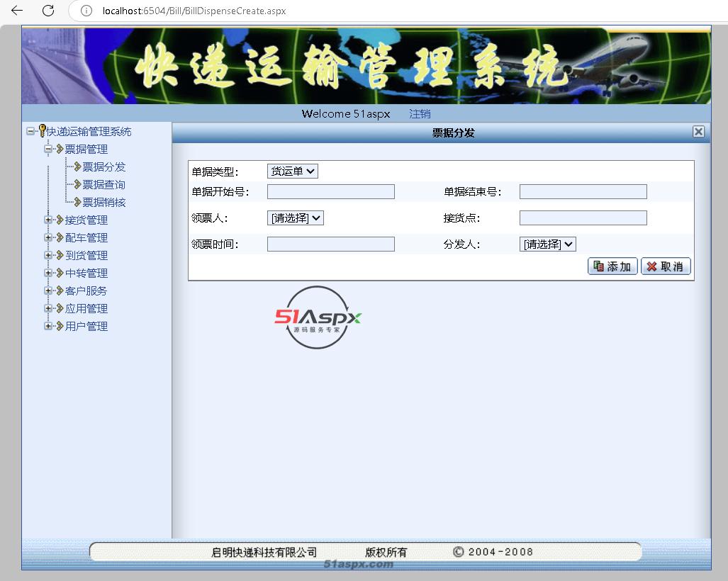Focus the 单据开始号 input field

click(x=331, y=191)
